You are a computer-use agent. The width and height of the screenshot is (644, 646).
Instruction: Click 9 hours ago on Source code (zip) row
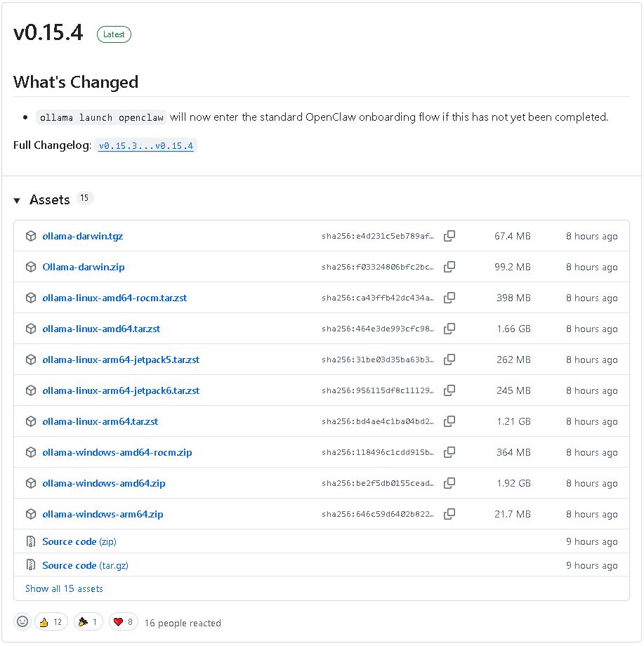click(x=591, y=541)
